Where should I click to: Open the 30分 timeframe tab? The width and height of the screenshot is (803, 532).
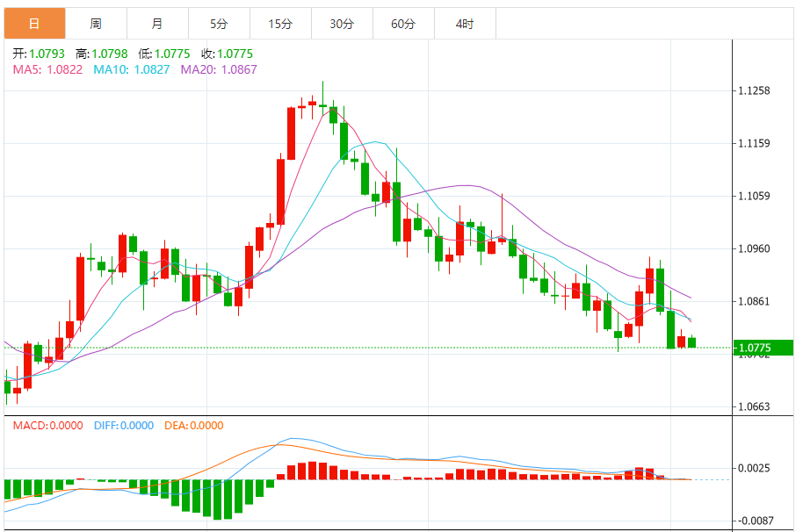342,24
